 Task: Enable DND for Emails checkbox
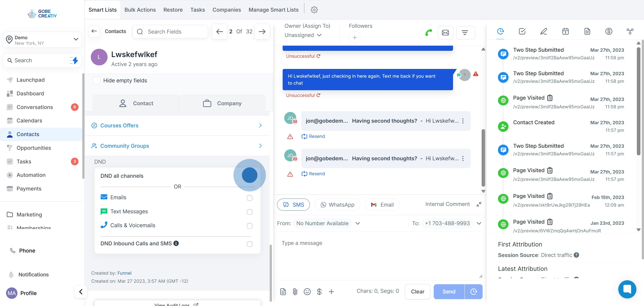coord(249,198)
